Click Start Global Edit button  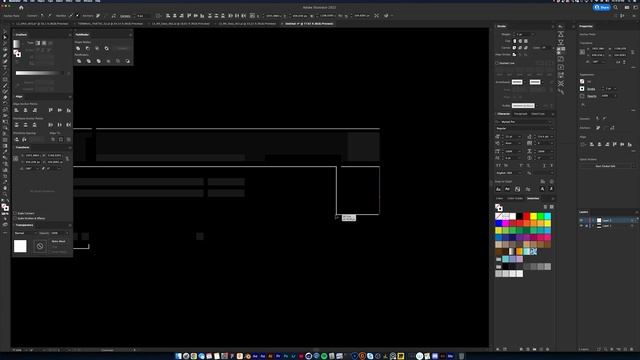(605, 166)
